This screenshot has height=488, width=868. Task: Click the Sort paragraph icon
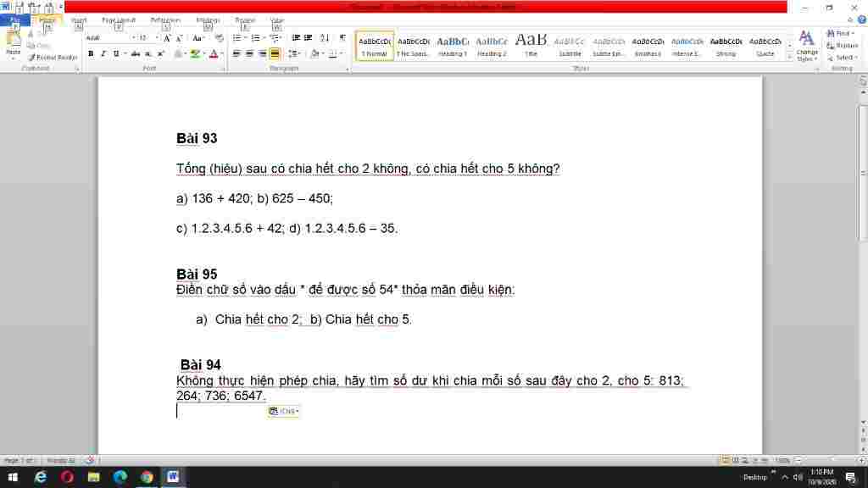(325, 38)
